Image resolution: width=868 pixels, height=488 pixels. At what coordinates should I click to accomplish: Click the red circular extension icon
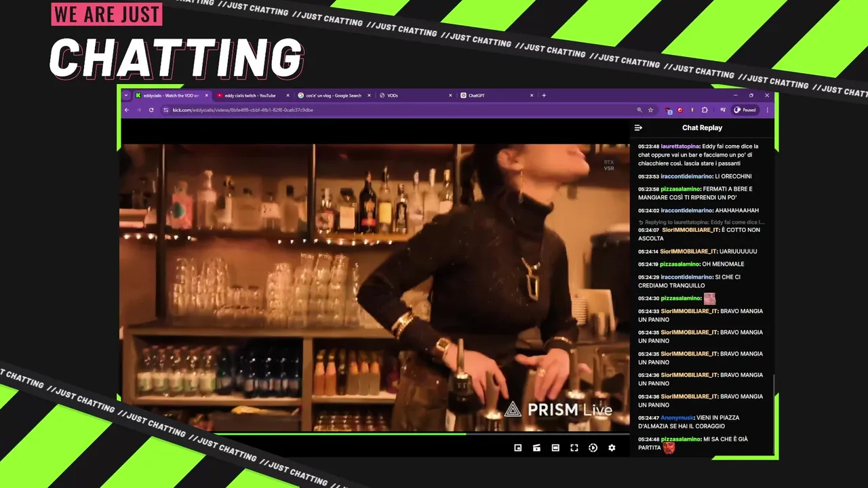(680, 110)
